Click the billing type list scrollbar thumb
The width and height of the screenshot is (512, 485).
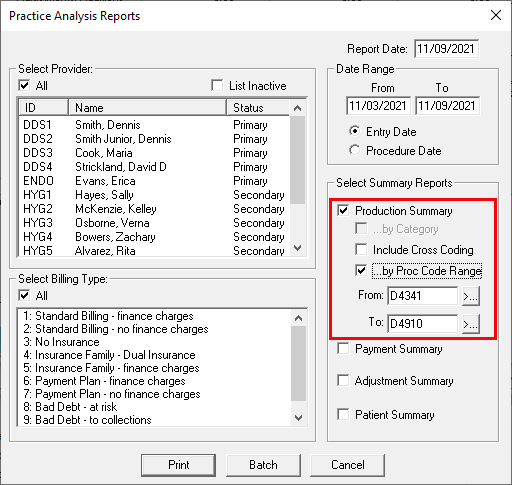tap(298, 363)
